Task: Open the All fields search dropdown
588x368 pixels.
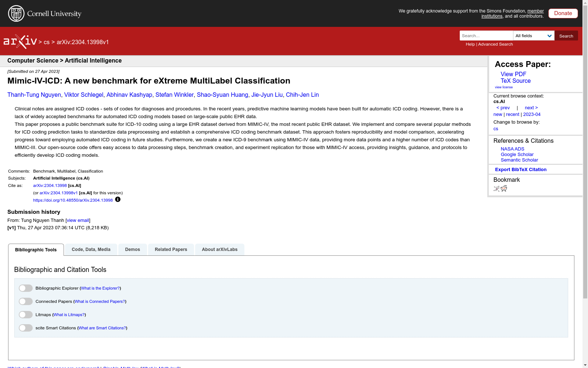Action: click(534, 36)
